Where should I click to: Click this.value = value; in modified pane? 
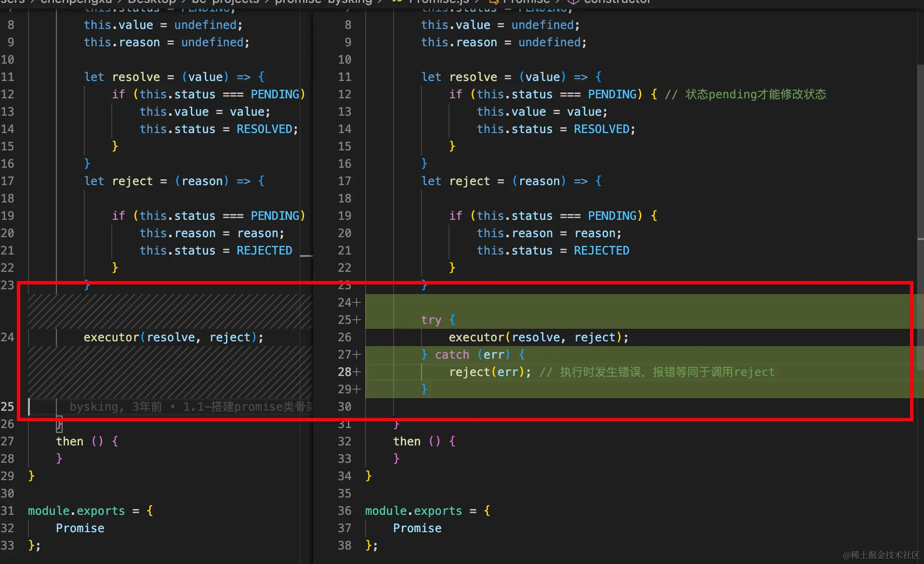pyautogui.click(x=542, y=111)
